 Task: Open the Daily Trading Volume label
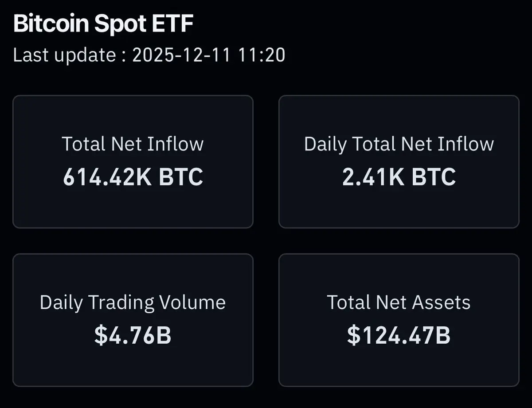coord(133,302)
